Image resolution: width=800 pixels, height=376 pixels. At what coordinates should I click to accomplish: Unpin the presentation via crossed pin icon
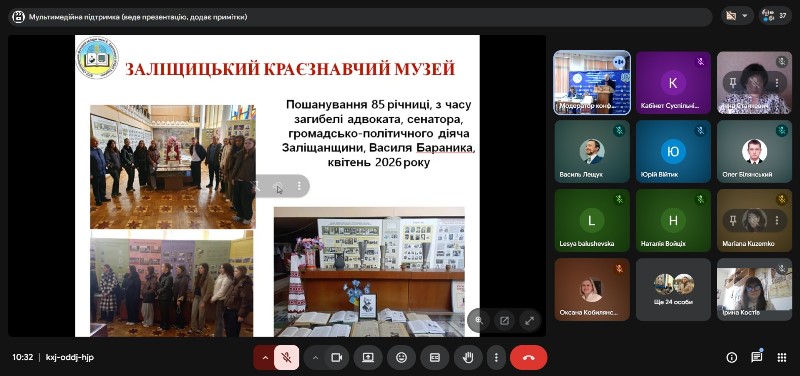pyautogui.click(x=257, y=186)
